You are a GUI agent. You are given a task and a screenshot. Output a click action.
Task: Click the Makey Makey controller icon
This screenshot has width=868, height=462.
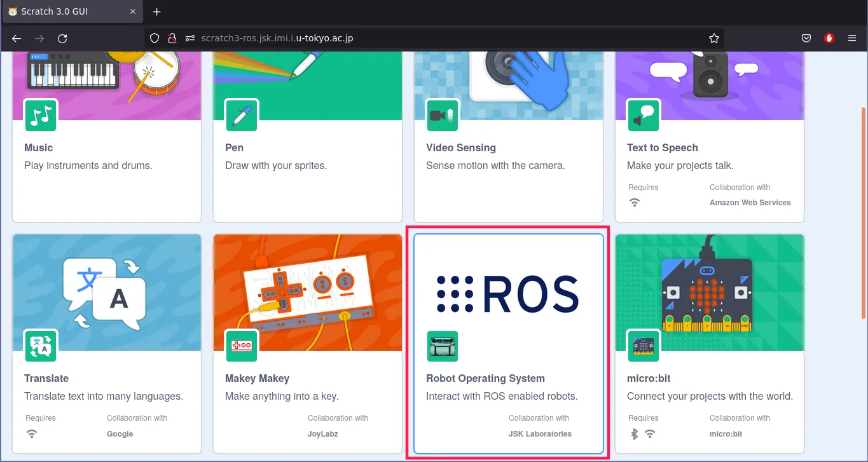click(242, 346)
